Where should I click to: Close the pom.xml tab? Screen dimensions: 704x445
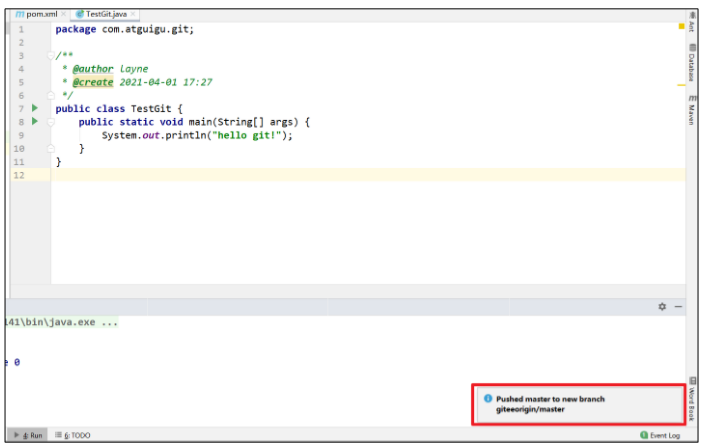tap(64, 14)
